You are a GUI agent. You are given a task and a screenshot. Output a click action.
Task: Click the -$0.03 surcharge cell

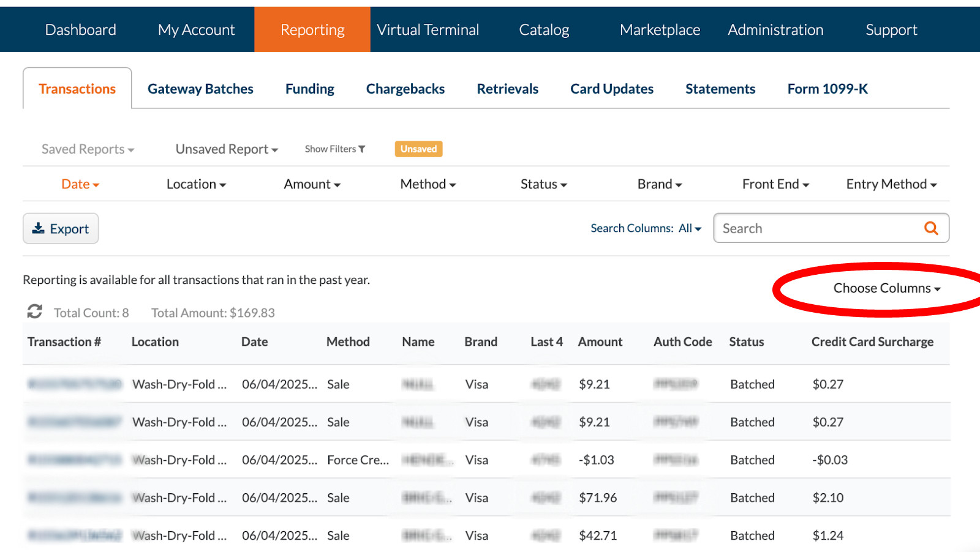[x=830, y=460]
